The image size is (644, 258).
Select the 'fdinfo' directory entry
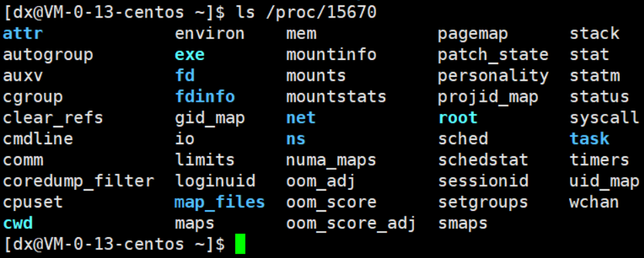click(x=205, y=97)
